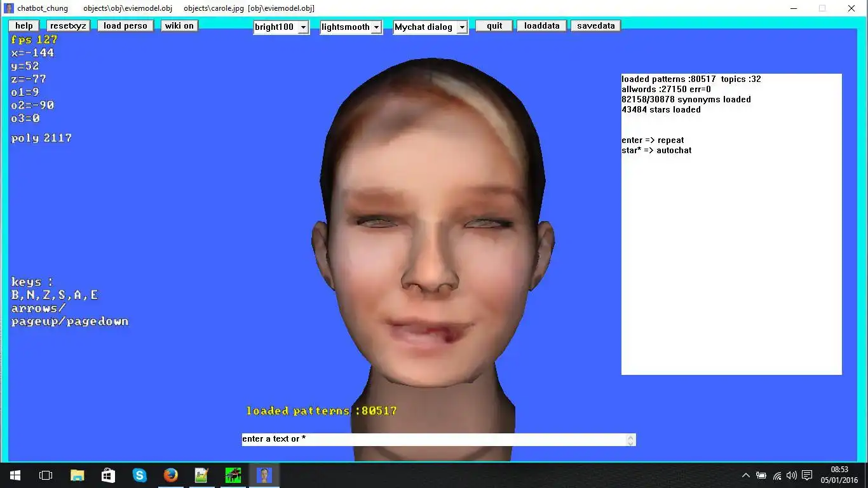This screenshot has width=868, height=488.
Task: Save data using the savedata button
Action: tap(595, 26)
